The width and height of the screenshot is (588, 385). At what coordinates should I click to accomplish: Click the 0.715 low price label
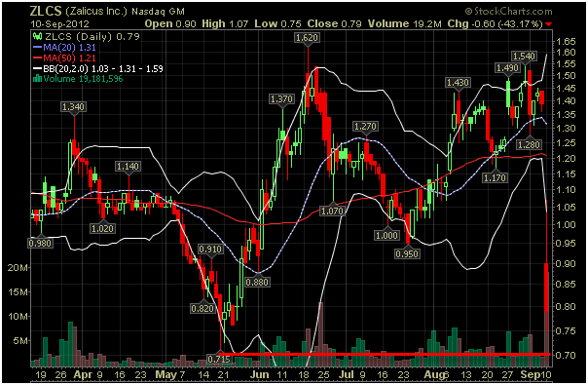pyautogui.click(x=219, y=360)
